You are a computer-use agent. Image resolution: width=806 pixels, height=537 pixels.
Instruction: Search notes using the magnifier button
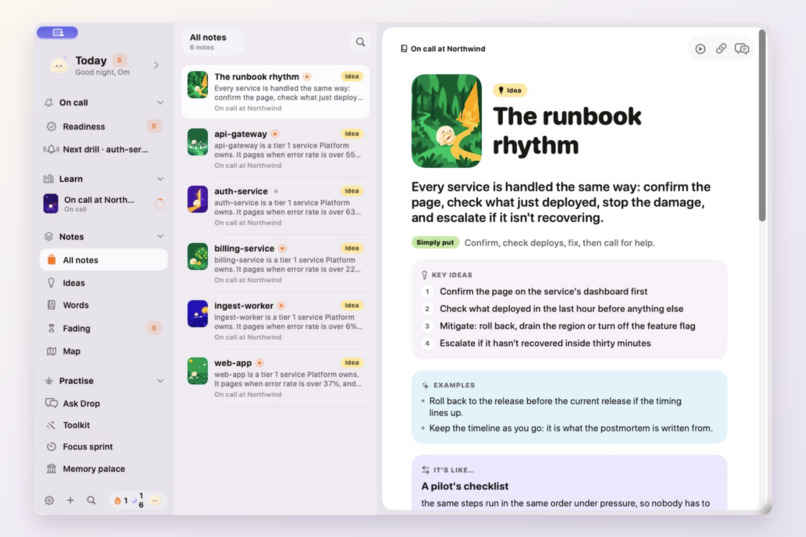(x=361, y=42)
